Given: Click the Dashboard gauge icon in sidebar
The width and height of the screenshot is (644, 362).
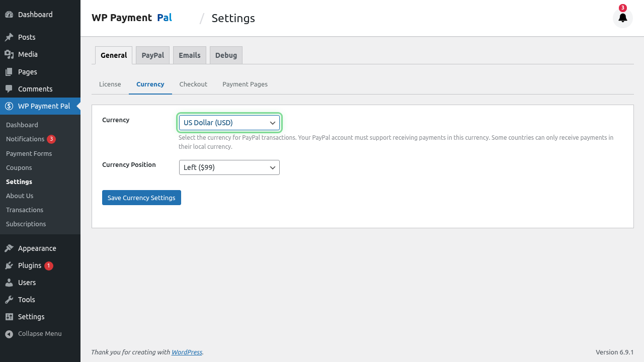Looking at the screenshot, I should [9, 15].
